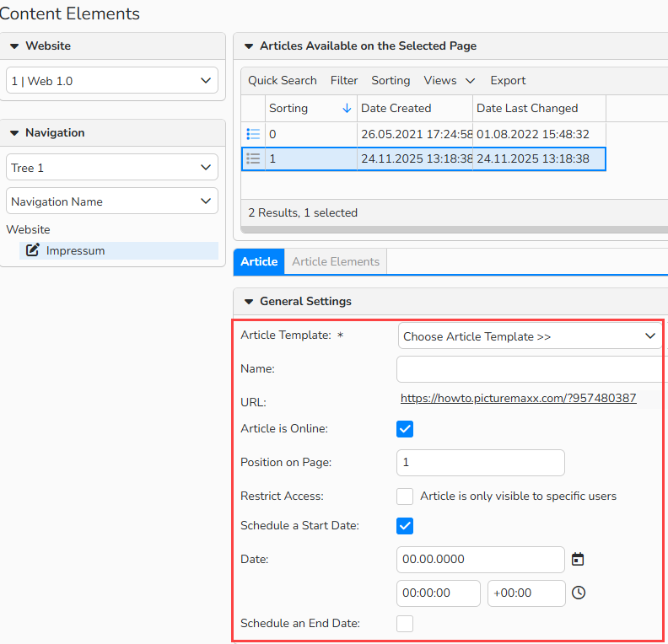Image resolution: width=668 pixels, height=644 pixels.
Task: Click Export in the article toolbar
Action: pyautogui.click(x=508, y=80)
